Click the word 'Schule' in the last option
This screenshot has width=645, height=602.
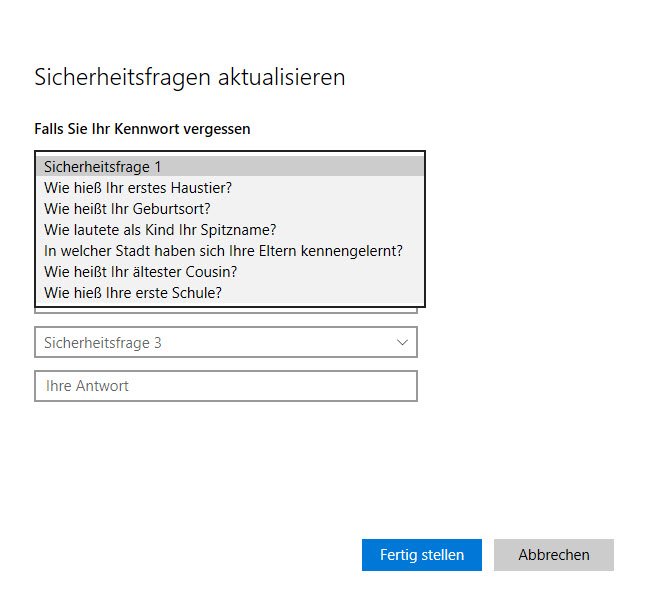tap(196, 292)
